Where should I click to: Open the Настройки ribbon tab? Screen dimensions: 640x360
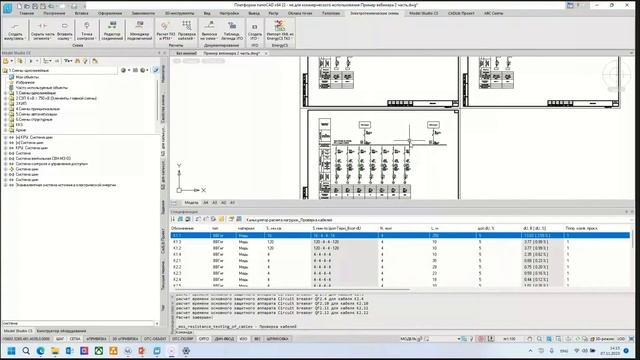coord(229,13)
